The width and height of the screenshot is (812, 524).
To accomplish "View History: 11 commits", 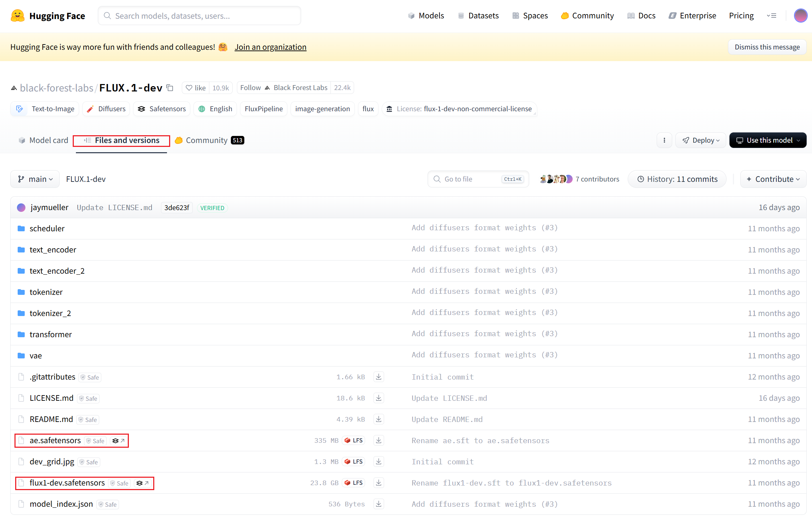I will tap(677, 179).
